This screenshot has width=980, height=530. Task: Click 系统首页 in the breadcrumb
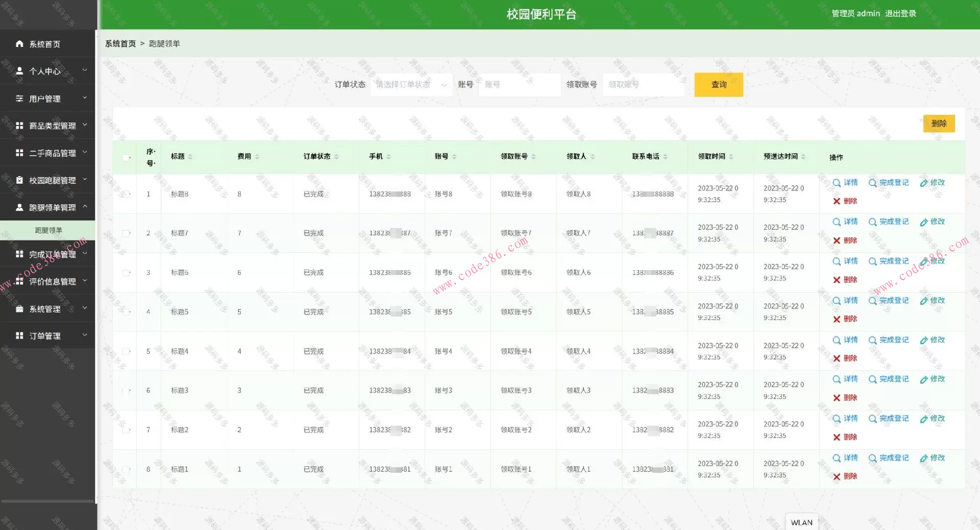click(x=120, y=44)
